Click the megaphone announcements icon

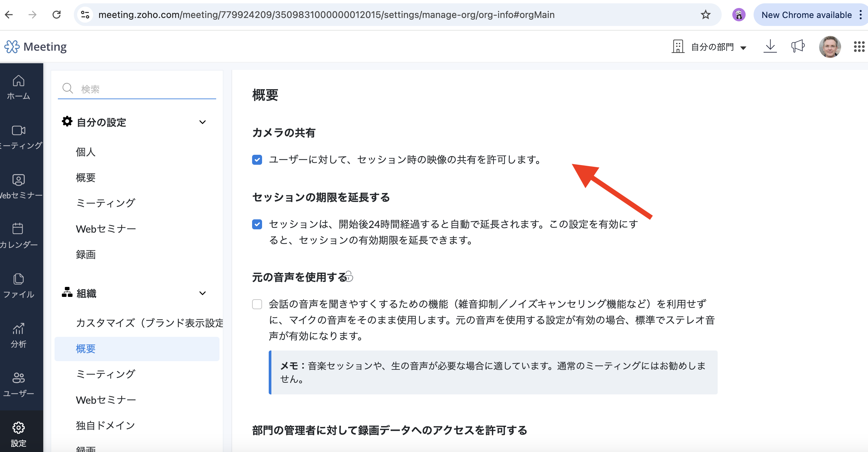(798, 47)
